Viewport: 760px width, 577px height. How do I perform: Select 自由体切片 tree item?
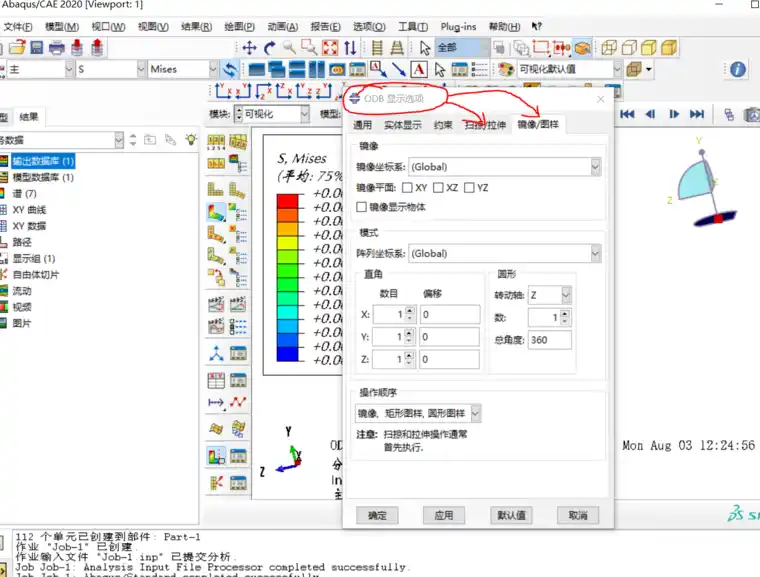(x=35, y=275)
